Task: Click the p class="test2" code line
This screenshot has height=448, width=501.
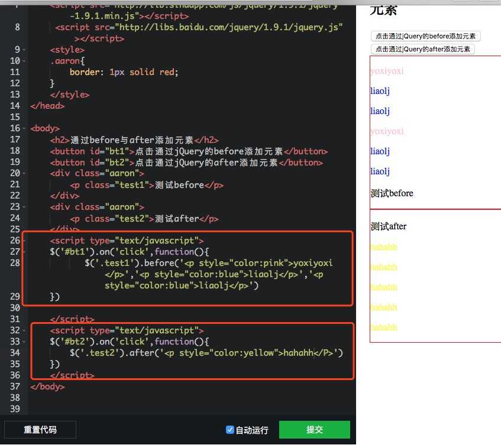Action: pos(144,219)
